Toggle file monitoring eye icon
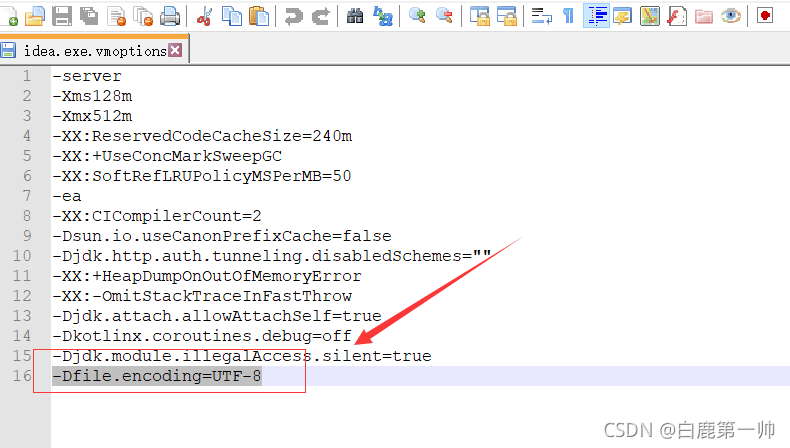The image size is (790, 448). click(731, 16)
